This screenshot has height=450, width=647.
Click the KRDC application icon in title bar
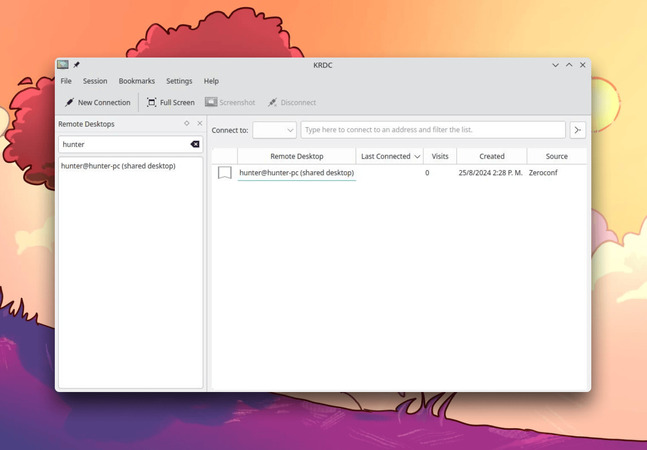pyautogui.click(x=63, y=64)
